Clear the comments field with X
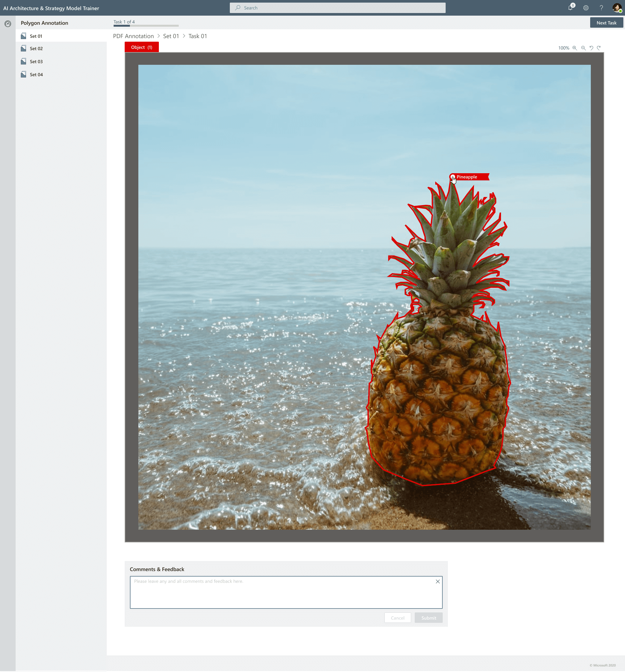Viewport: 625px width, 672px height. point(438,582)
